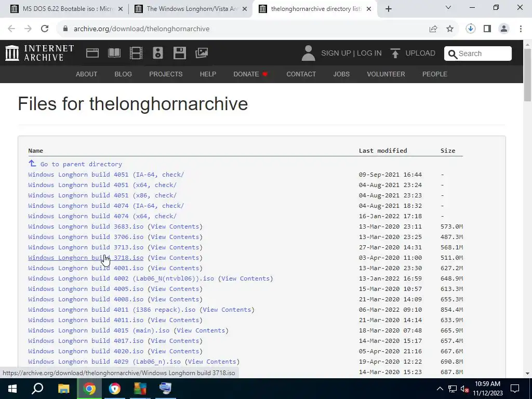Viewport: 532px width, 399px height.
Task: Download Windows Longhorn build 4020.iso
Action: (86, 351)
